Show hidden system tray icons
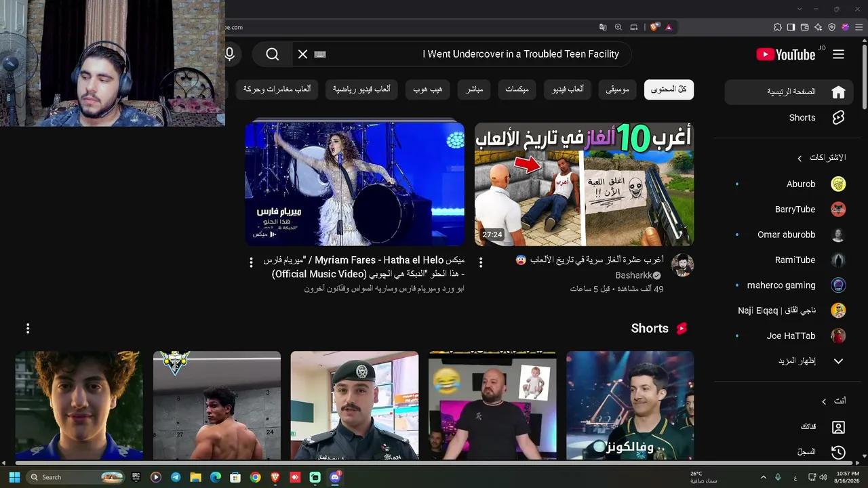Image resolution: width=868 pixels, height=488 pixels. tap(763, 477)
